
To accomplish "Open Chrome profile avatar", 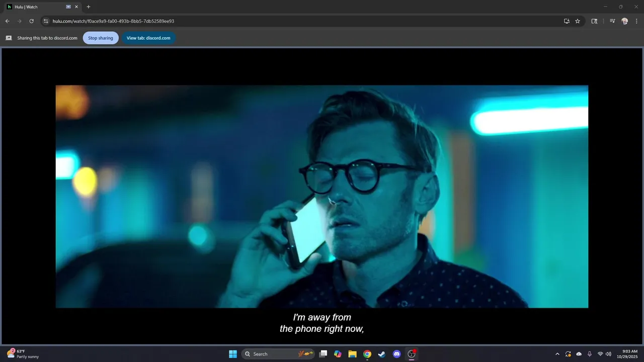I will 624,21.
